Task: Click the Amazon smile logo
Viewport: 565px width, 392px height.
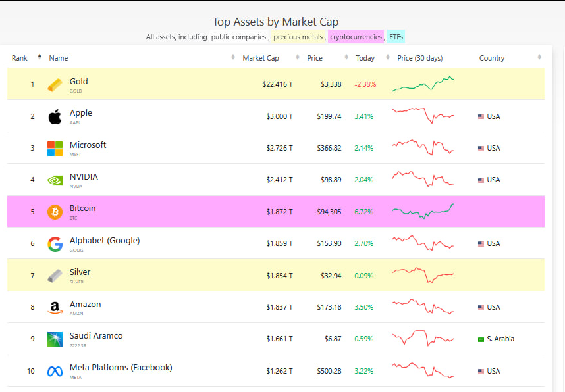Action: click(55, 306)
